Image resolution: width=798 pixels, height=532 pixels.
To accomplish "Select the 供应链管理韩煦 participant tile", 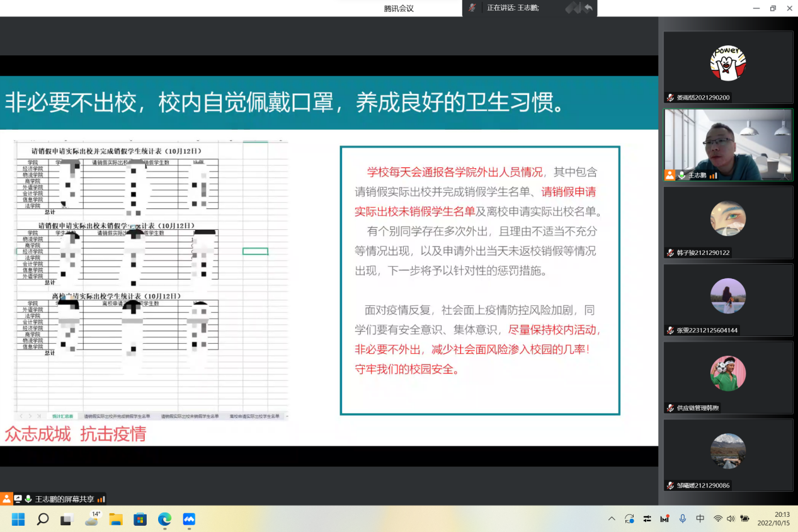I will click(727, 377).
